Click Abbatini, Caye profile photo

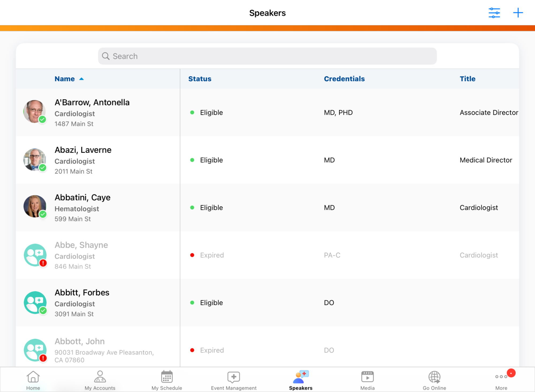(x=35, y=207)
